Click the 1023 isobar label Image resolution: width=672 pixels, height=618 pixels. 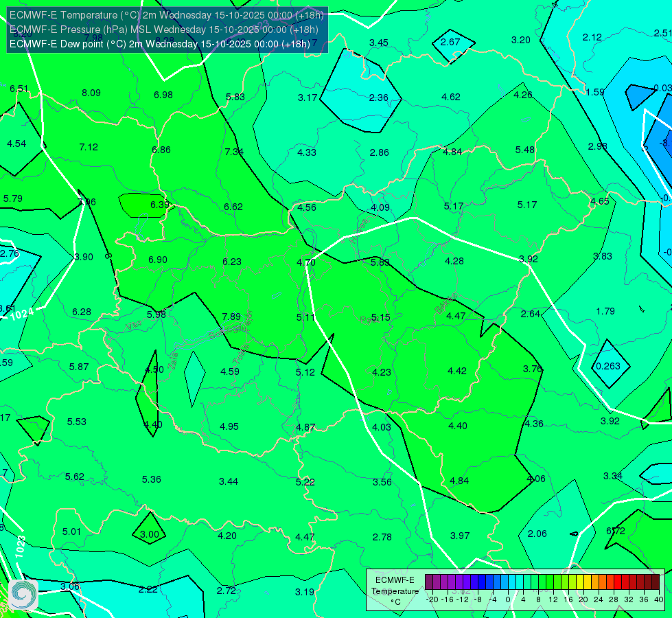(x=20, y=547)
